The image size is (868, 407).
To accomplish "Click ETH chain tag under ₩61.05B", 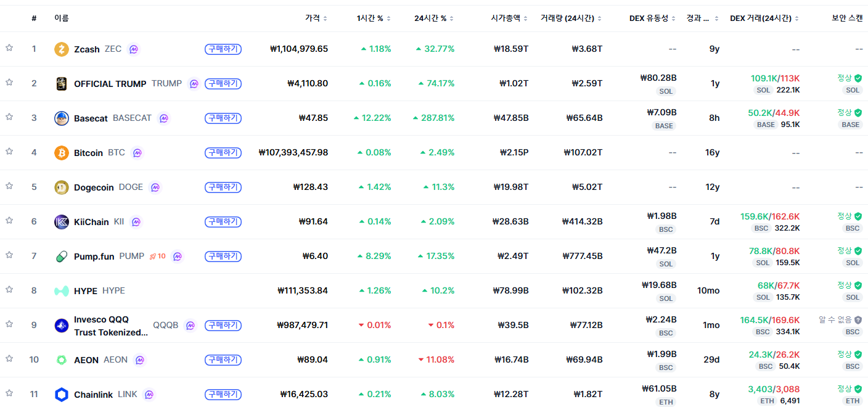I will (x=666, y=402).
